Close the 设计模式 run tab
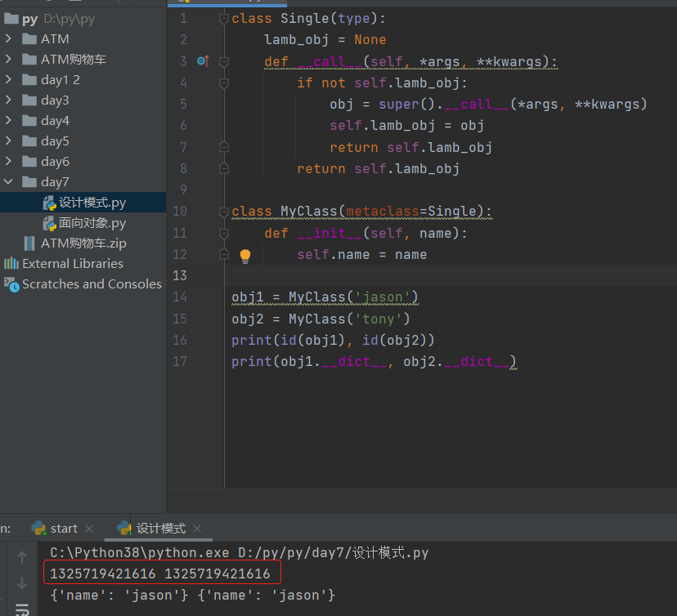Screen dimensions: 677x616 point(197,529)
